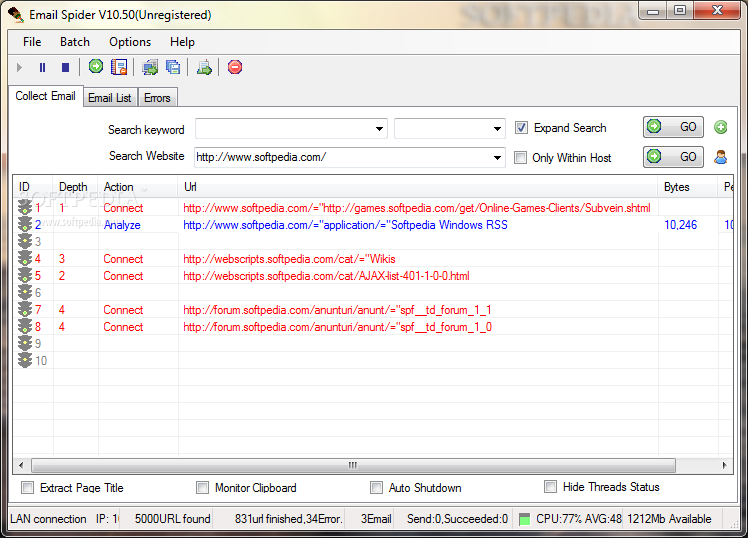Select the AJAX-list-401-1-0-0.html URL row
Screen dimensions: 748x538
coord(326,276)
